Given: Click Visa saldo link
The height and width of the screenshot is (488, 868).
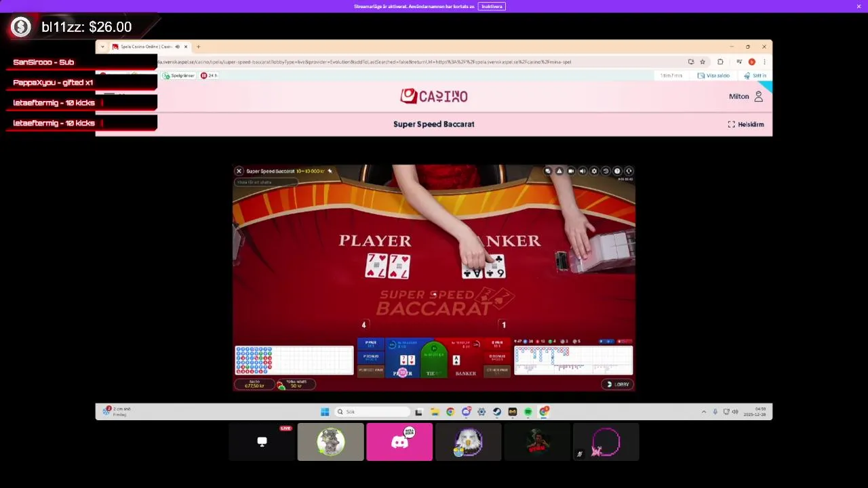Looking at the screenshot, I should pos(713,76).
